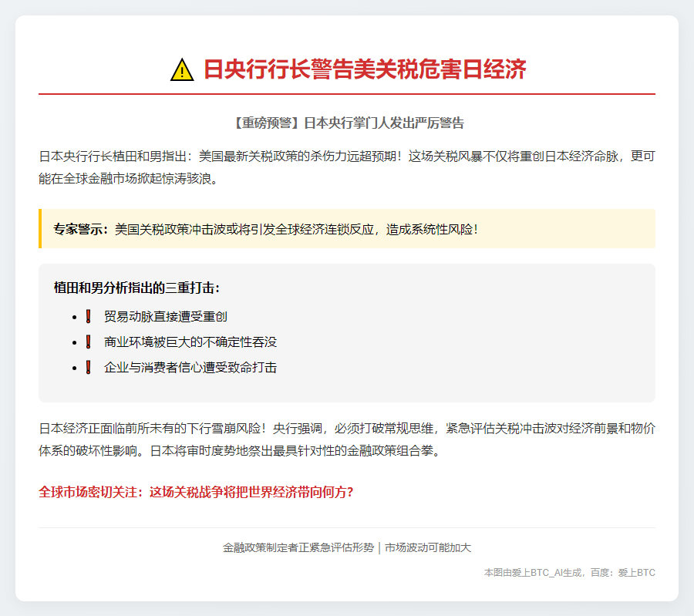Click the yellow warning triangle icon
Screen dimensions: 694x616
pyautogui.click(x=182, y=70)
